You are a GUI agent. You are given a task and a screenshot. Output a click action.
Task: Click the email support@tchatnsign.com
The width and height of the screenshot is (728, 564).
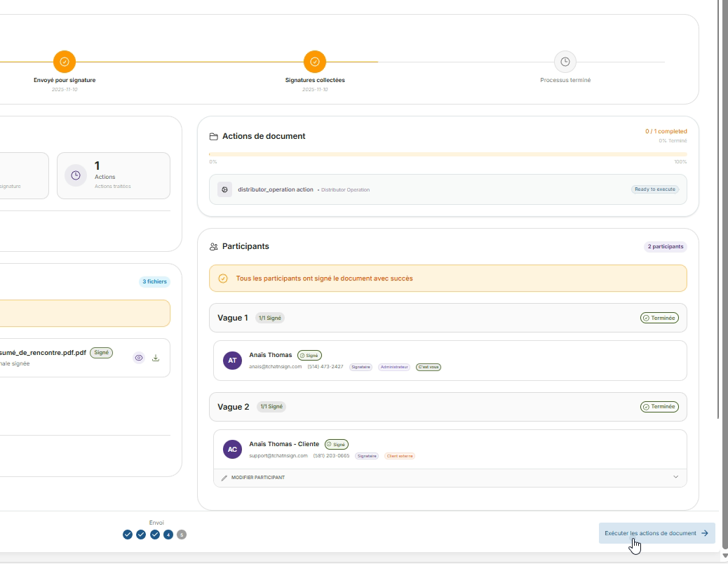point(278,456)
